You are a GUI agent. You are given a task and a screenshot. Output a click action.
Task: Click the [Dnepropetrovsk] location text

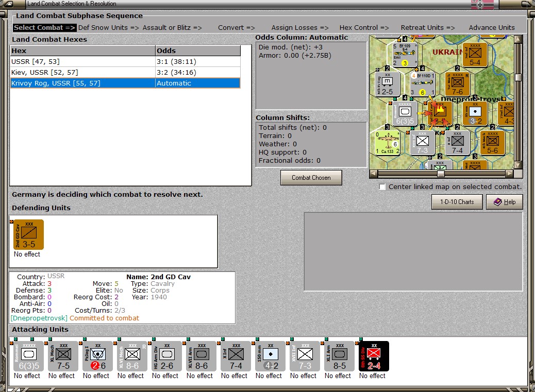click(39, 318)
